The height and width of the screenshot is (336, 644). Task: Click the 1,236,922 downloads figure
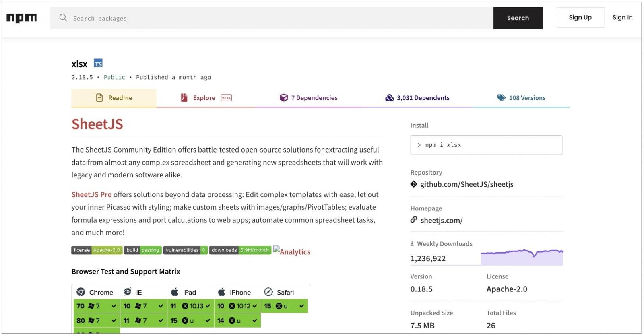click(428, 259)
